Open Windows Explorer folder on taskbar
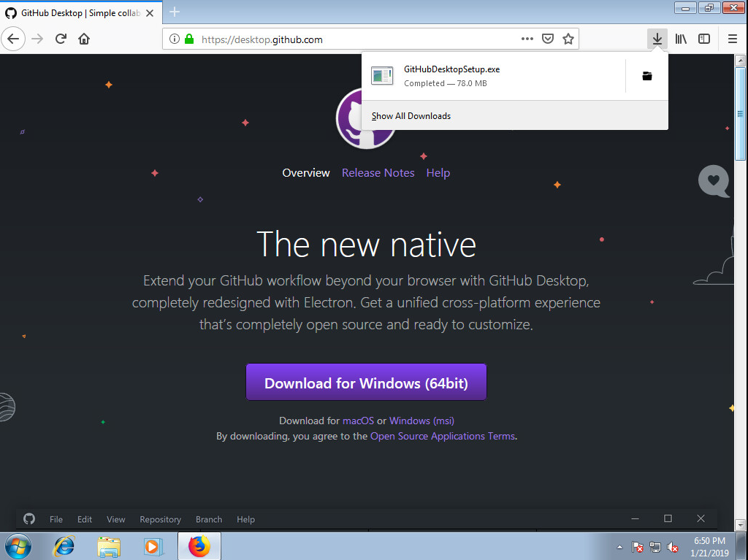Viewport: 748px width, 560px height. pyautogui.click(x=109, y=547)
